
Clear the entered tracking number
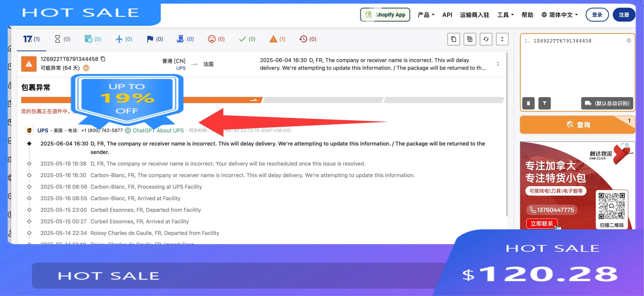629,40
